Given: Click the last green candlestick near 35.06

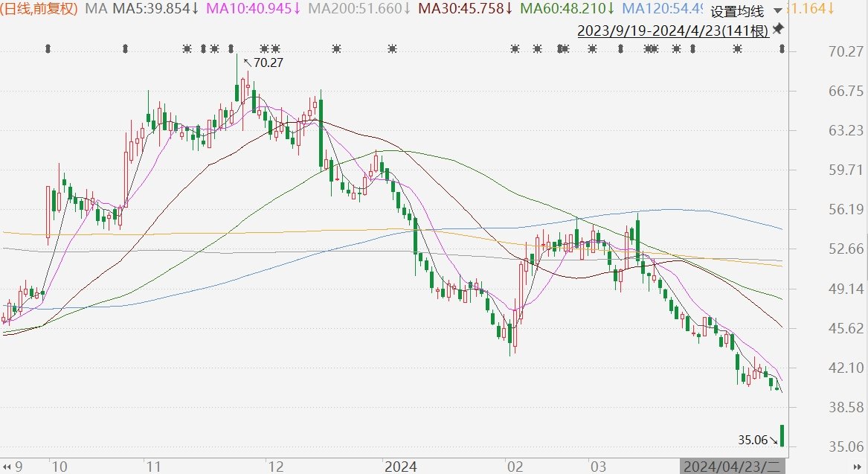Looking at the screenshot, I should [782, 435].
